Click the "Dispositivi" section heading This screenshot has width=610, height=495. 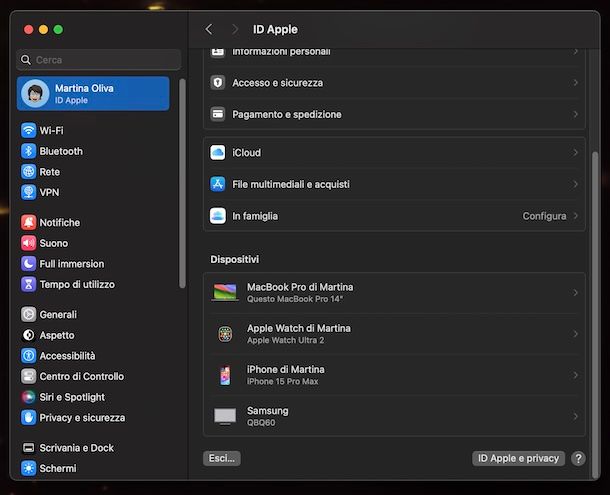click(235, 260)
